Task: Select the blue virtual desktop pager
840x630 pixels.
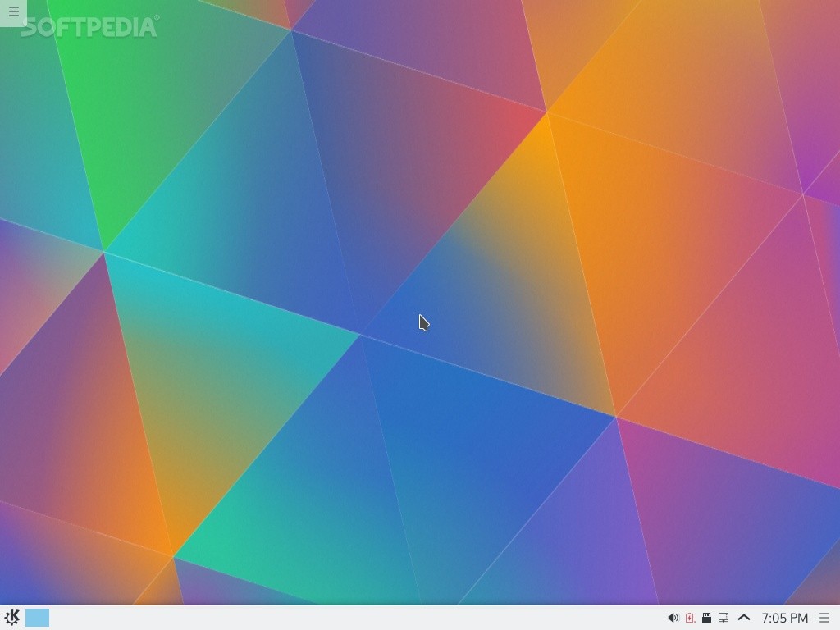Action: pyautogui.click(x=37, y=618)
